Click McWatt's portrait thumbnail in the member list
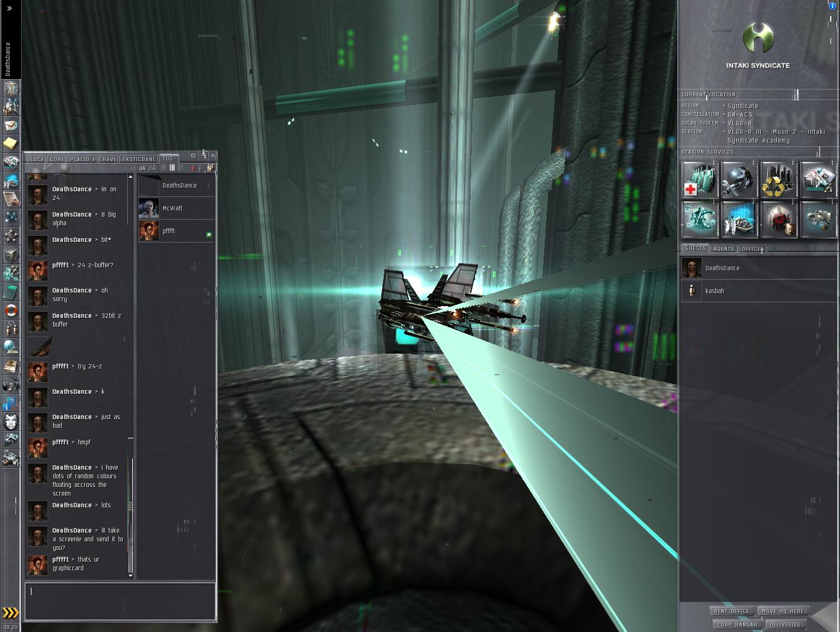 pyautogui.click(x=148, y=208)
